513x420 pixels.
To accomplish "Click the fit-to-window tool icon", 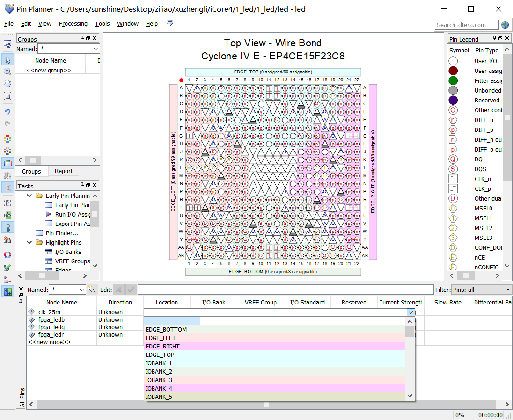I will pos(7,96).
